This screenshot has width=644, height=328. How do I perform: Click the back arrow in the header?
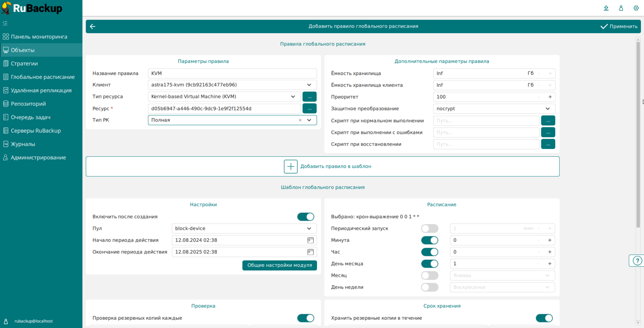pos(93,26)
